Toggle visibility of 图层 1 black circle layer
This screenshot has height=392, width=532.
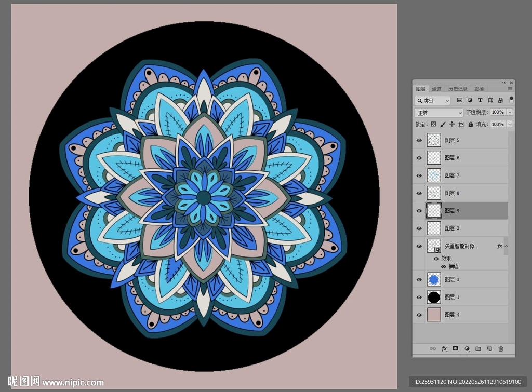(419, 298)
